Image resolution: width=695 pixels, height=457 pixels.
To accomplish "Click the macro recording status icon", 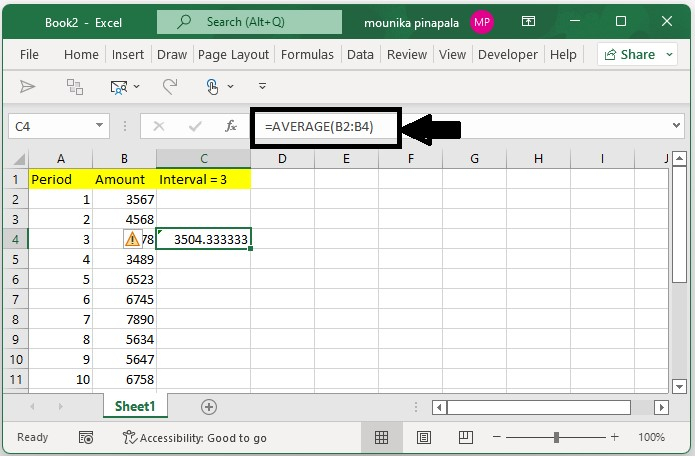I will 86,438.
